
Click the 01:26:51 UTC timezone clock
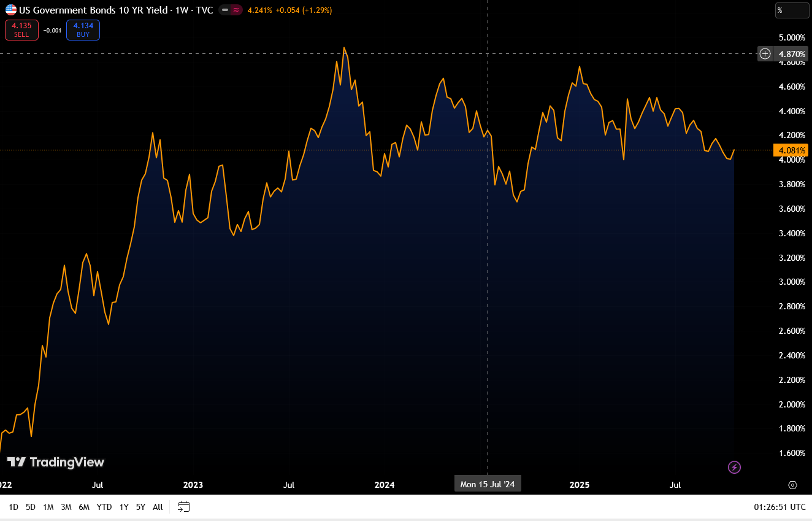[x=779, y=507]
